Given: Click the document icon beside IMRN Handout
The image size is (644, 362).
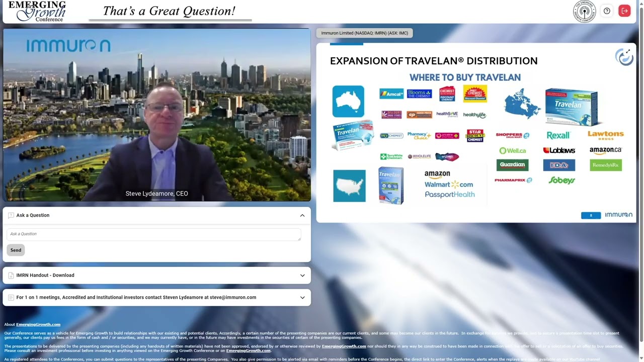Looking at the screenshot, I should (x=11, y=276).
